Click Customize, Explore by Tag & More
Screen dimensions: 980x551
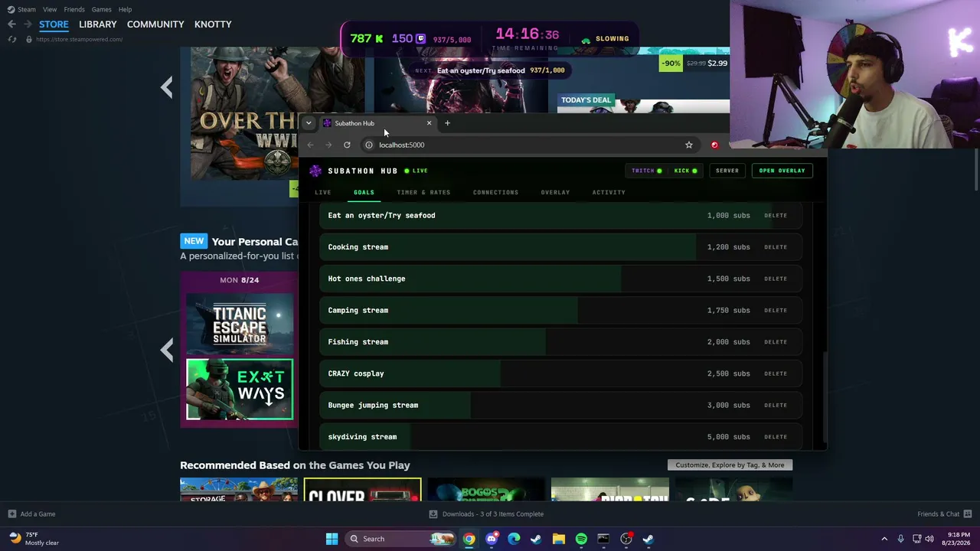coord(730,465)
